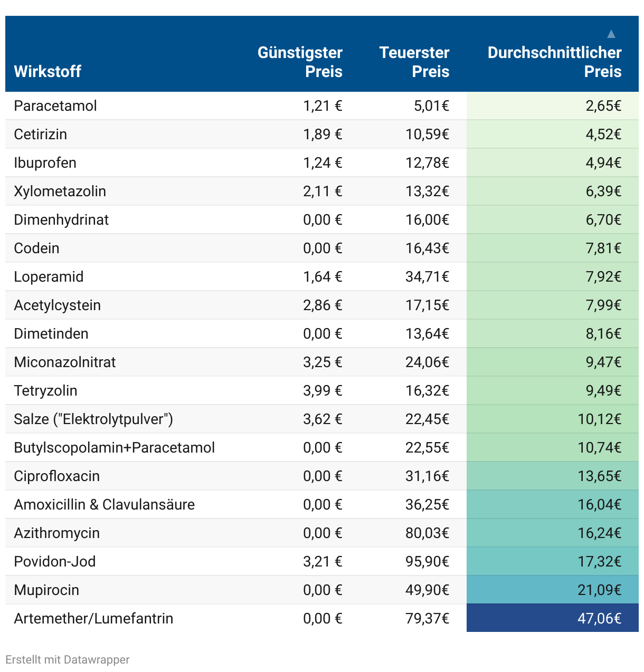The height and width of the screenshot is (672, 644).
Task: Sort table by Günstigster Preis header
Action: [x=300, y=62]
